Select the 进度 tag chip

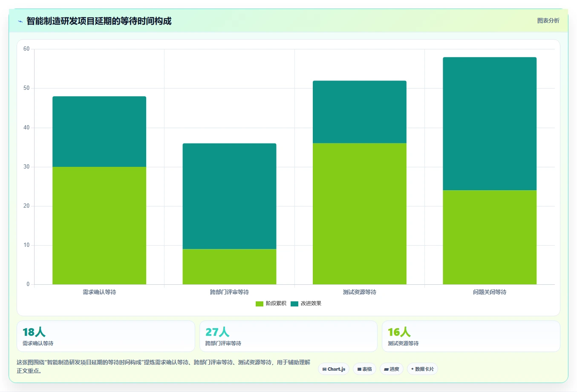tap(392, 369)
